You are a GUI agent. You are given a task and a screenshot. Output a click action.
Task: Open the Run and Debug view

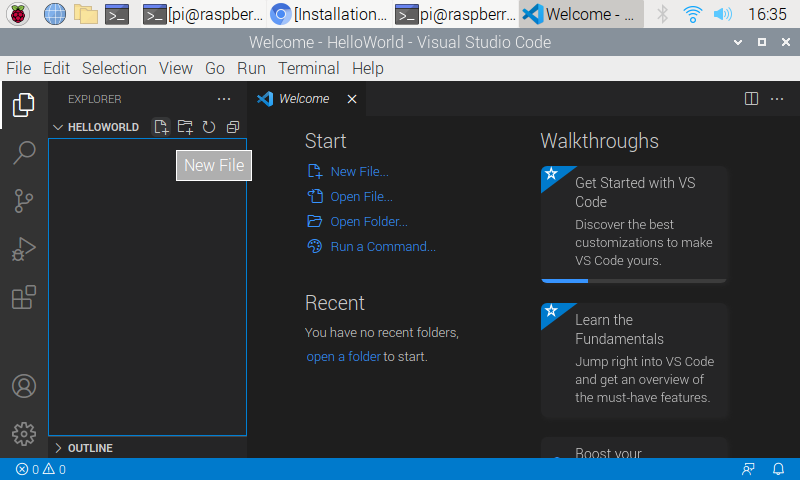tap(23, 249)
